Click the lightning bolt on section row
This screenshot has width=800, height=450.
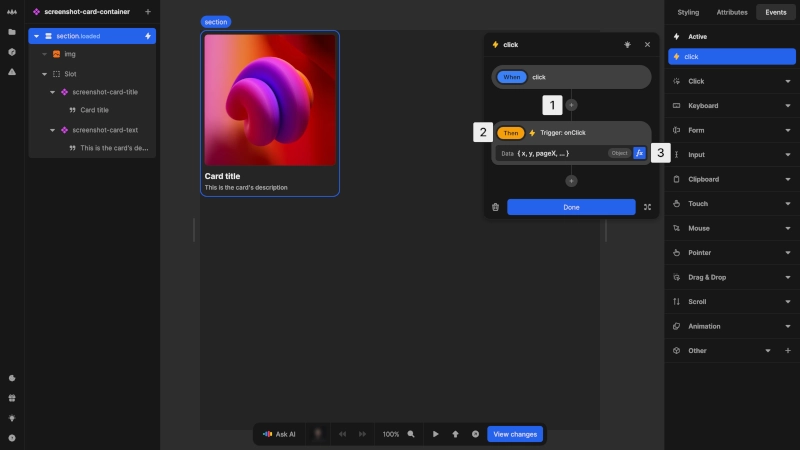tap(148, 36)
